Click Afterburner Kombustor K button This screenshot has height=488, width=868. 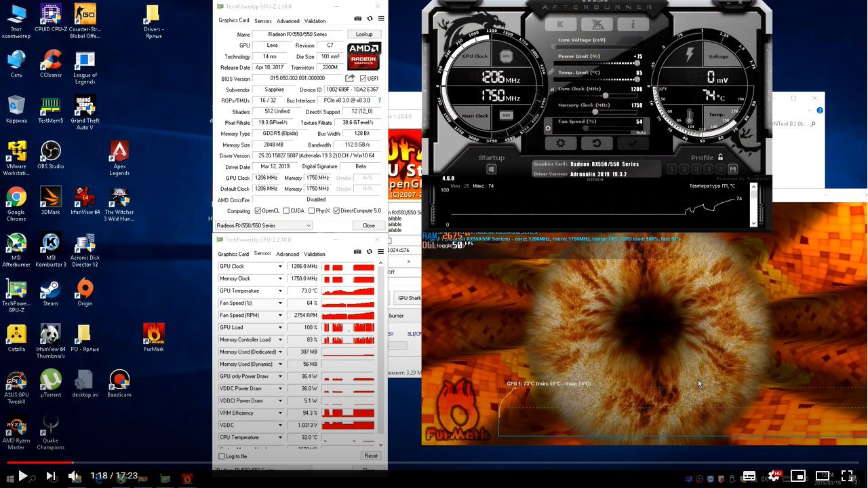tap(560, 24)
